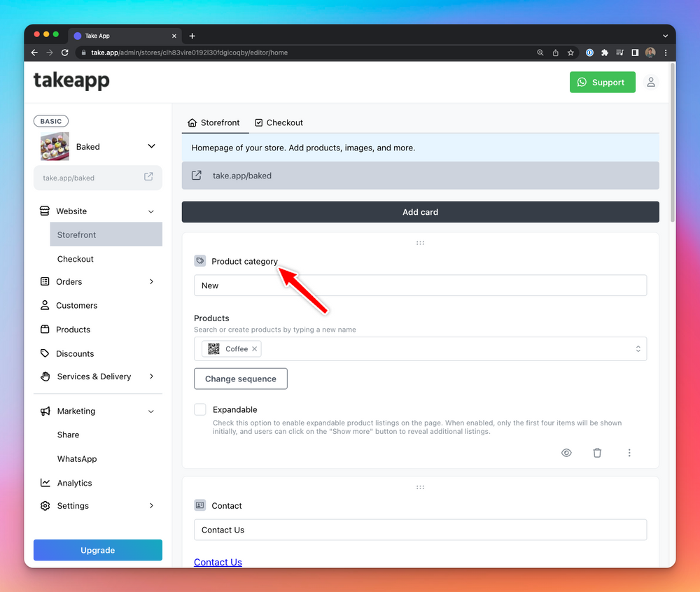Click the Coffee product chip thumbnail
The width and height of the screenshot is (700, 592).
pos(213,349)
